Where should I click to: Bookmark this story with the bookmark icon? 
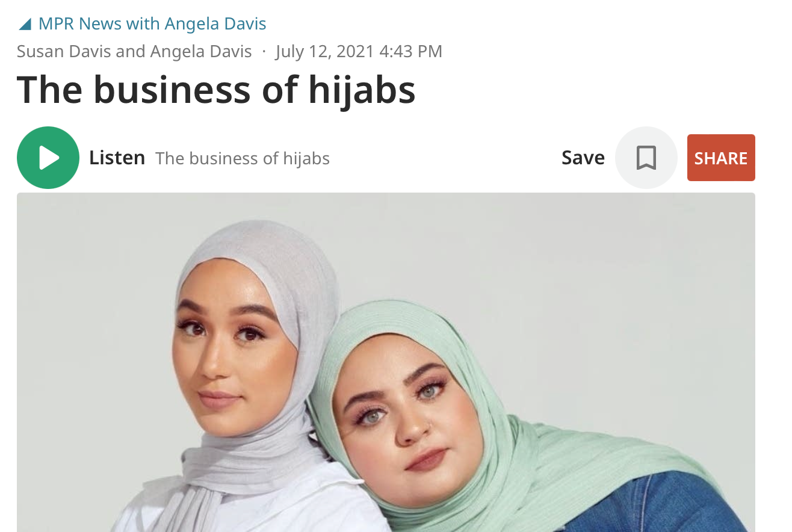point(646,158)
